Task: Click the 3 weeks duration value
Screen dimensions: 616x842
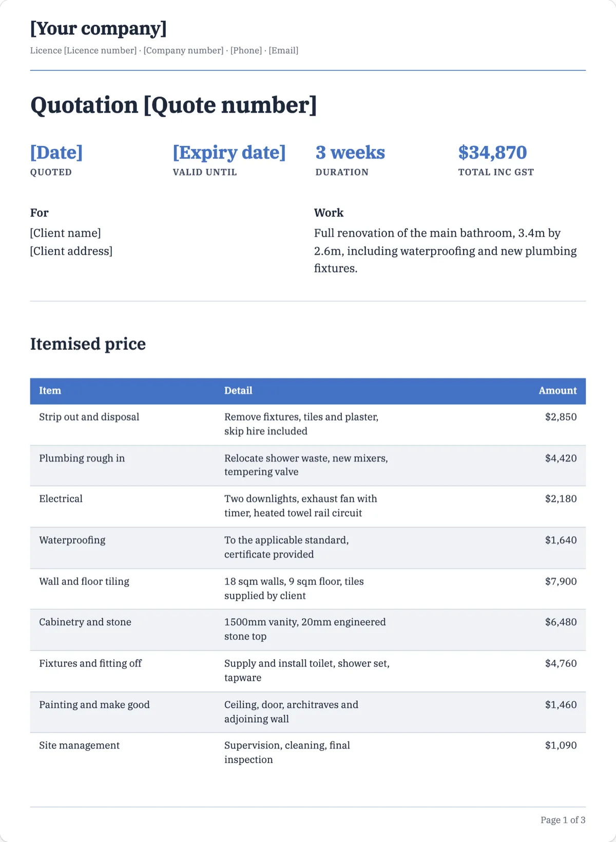Action: [x=350, y=153]
